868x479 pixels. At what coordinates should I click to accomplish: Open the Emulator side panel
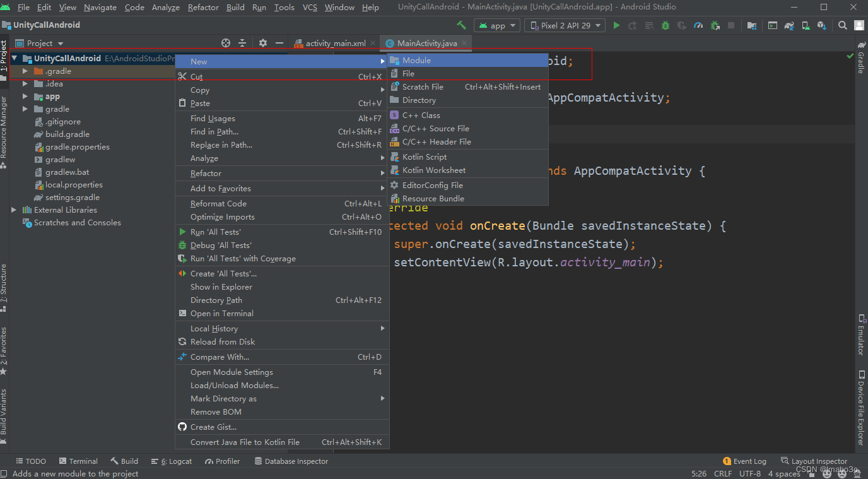click(x=861, y=334)
